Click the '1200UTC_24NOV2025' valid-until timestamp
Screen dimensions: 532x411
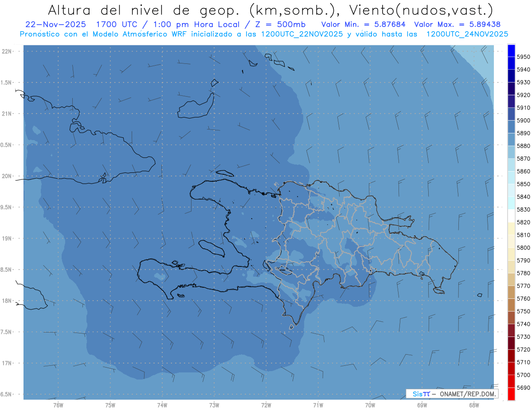(467, 34)
